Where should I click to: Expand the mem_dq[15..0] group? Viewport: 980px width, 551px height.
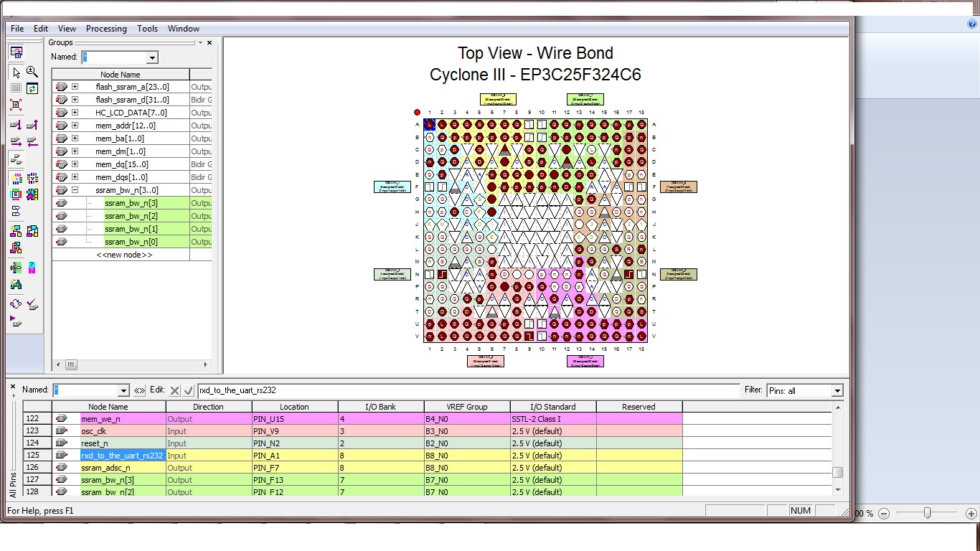point(75,164)
